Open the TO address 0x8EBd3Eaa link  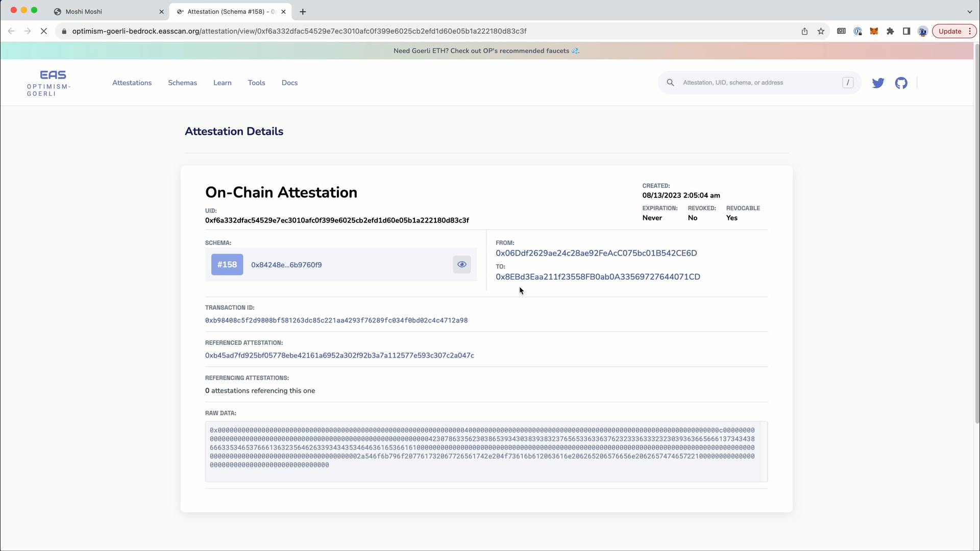tap(598, 277)
